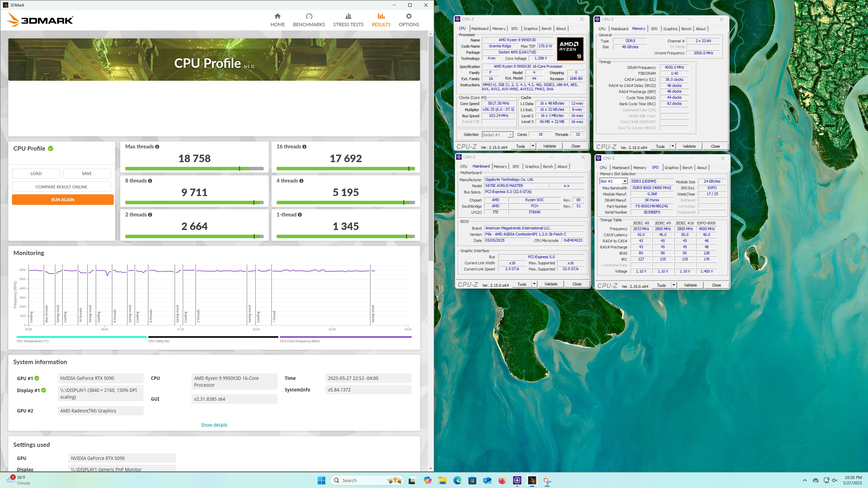Switch to the Mainboard tab in the CPU-Z CPU window
Viewport: 868px width, 488px height.
479,29
